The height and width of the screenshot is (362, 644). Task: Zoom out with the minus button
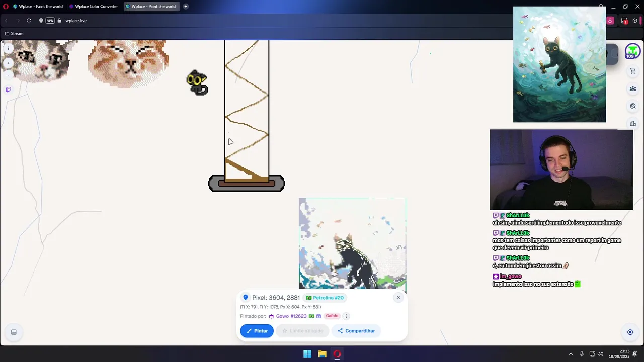pos(8,75)
